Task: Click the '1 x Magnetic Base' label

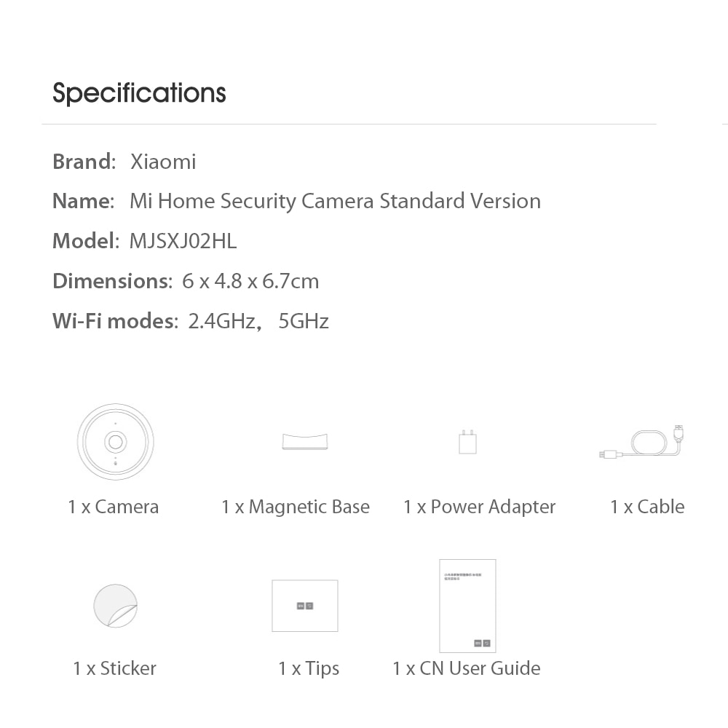Action: click(296, 507)
